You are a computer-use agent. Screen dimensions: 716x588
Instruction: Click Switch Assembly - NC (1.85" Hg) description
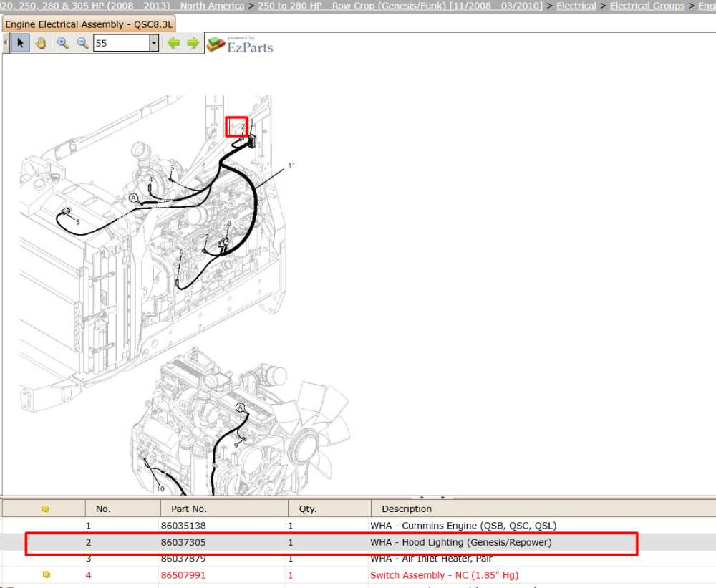click(445, 575)
